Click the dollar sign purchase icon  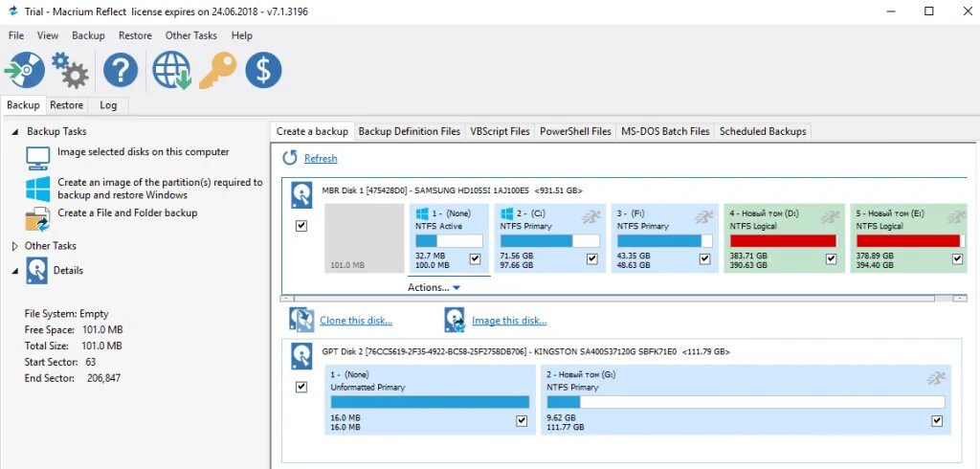point(263,70)
